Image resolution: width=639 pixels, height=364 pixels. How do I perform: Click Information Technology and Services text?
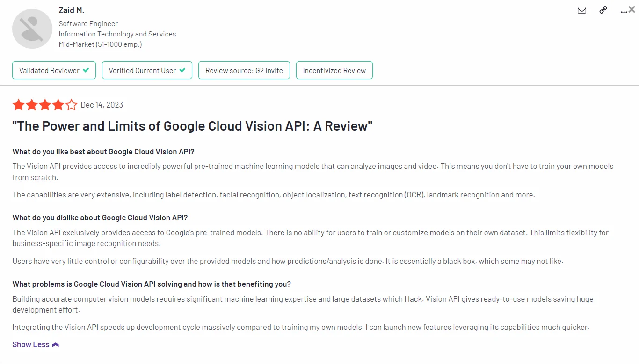(x=117, y=34)
